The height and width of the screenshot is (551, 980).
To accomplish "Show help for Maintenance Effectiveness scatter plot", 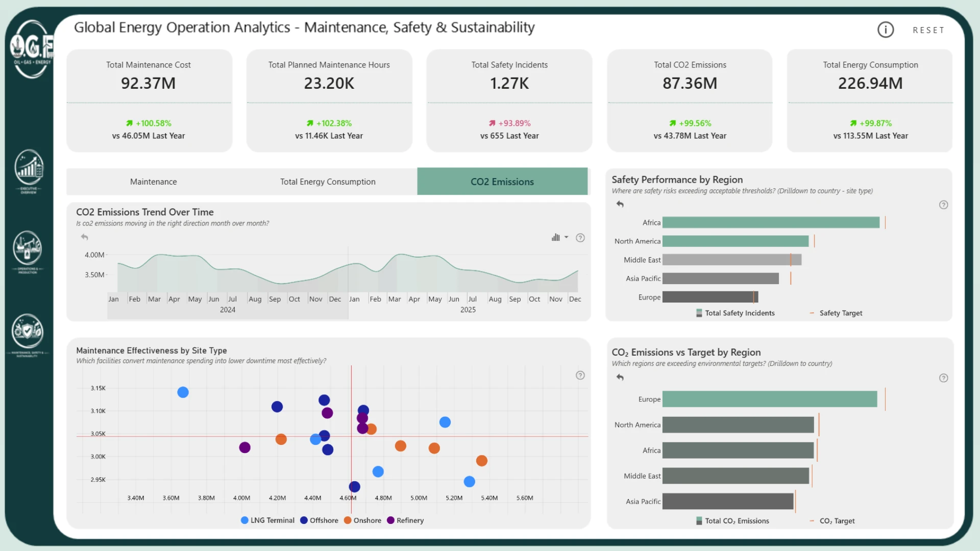I will coord(580,375).
